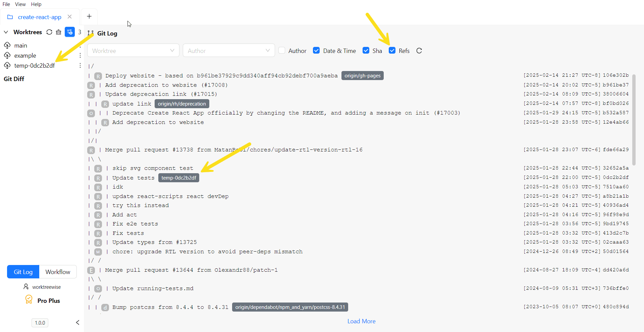Click the prune worktrees broom icon

tap(59, 32)
